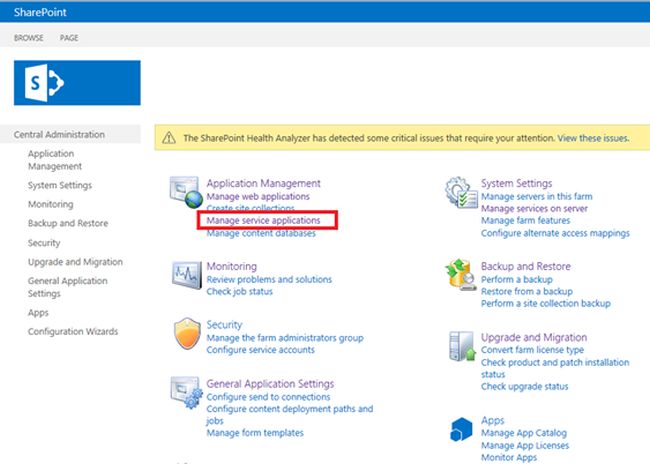Open Security section heading in main content

(224, 325)
